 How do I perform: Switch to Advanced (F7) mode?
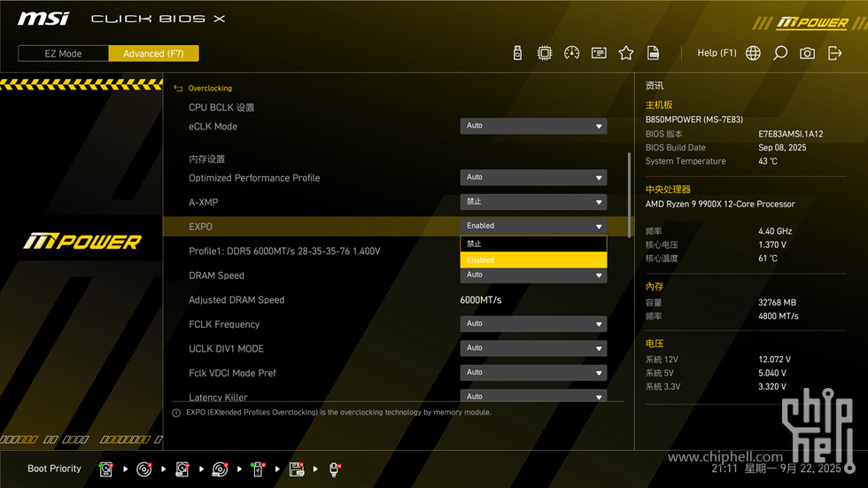(x=153, y=54)
